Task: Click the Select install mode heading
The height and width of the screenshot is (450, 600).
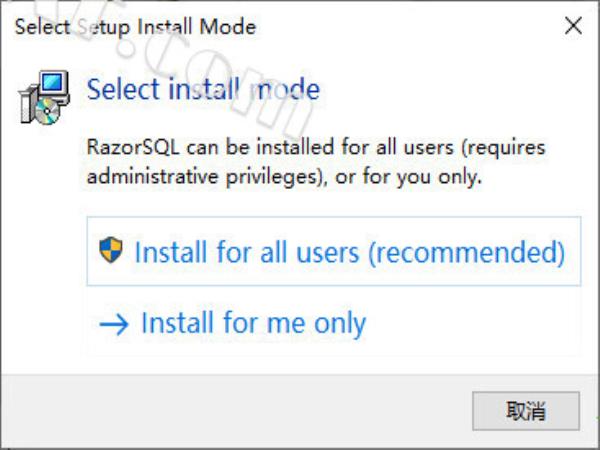Action: (x=203, y=89)
